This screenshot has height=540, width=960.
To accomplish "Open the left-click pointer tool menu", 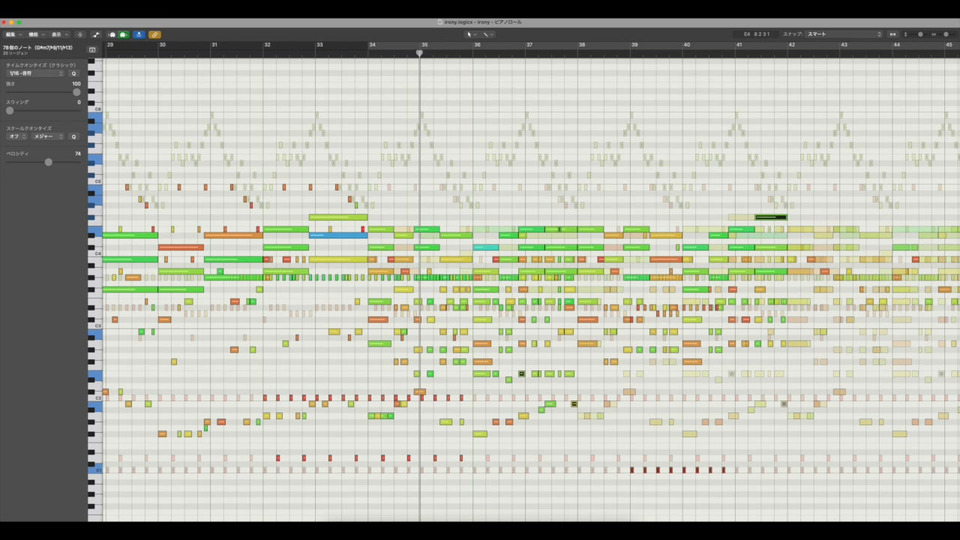I will point(471,35).
